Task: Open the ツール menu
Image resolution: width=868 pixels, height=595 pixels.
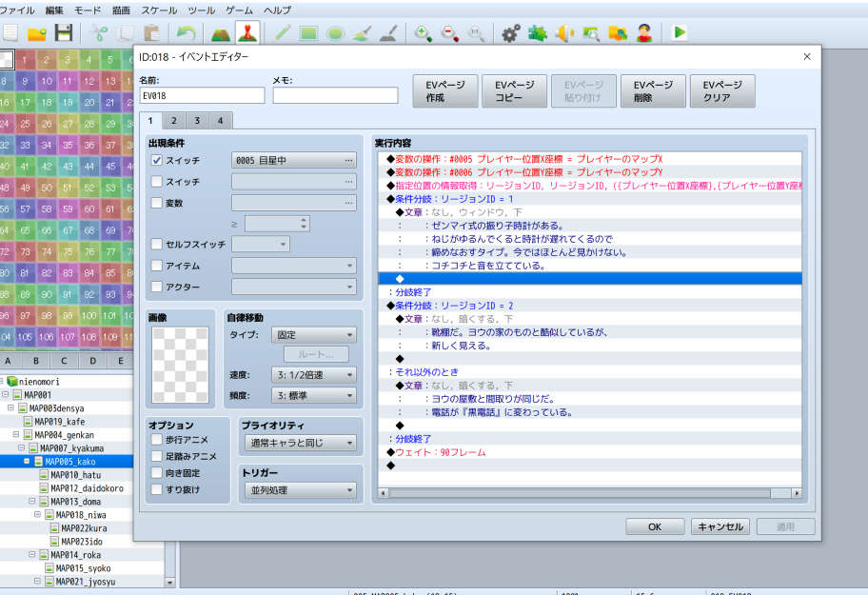Action: 201,10
